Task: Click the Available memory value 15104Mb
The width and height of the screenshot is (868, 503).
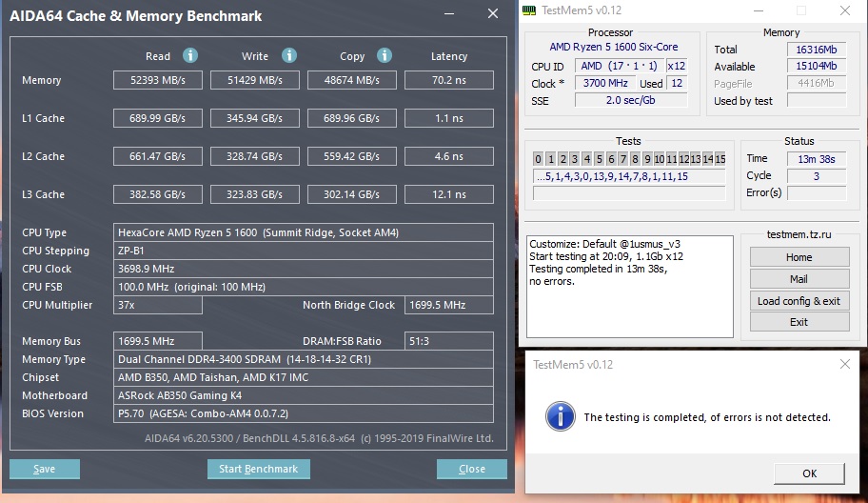Action: (x=817, y=66)
